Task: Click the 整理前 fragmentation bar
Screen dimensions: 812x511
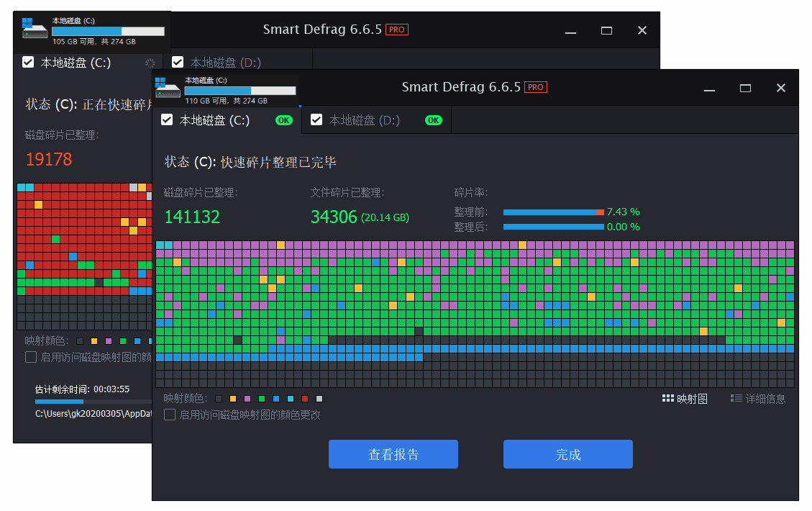Action: pos(554,212)
